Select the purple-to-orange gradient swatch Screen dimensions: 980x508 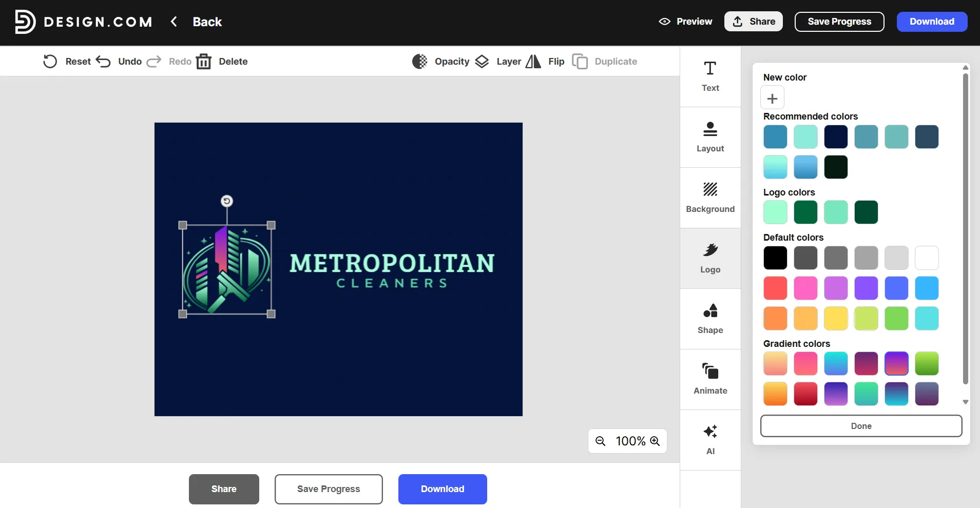click(x=896, y=364)
